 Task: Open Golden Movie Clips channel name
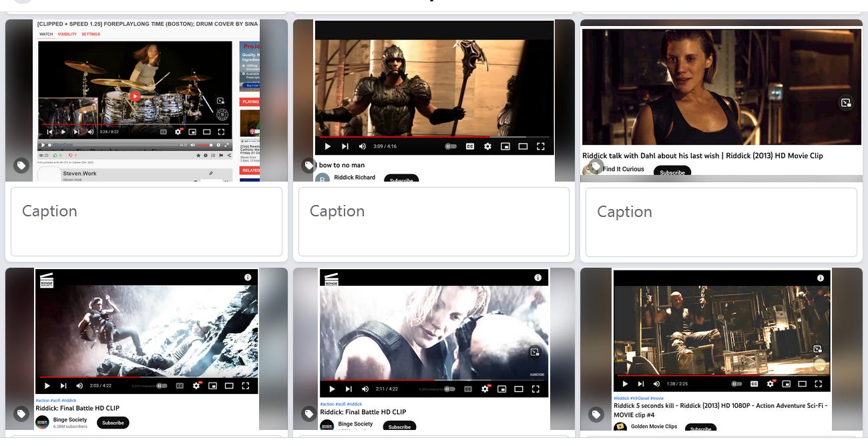(x=654, y=427)
